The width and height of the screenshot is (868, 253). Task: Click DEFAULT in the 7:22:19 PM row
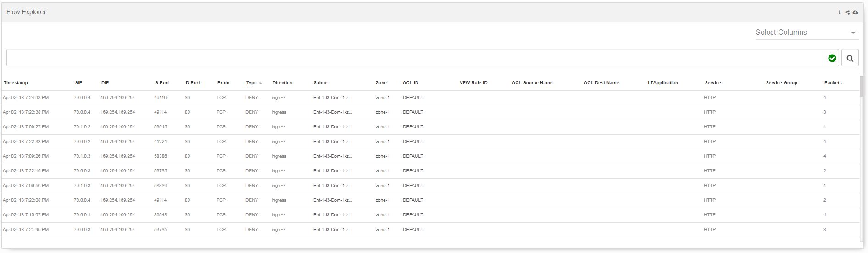click(413, 171)
